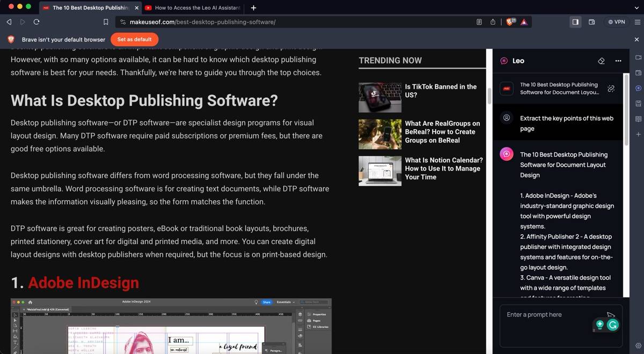The image size is (644, 354).
Task: Open Brave Talk camera icon in sidebar
Action: click(638, 57)
